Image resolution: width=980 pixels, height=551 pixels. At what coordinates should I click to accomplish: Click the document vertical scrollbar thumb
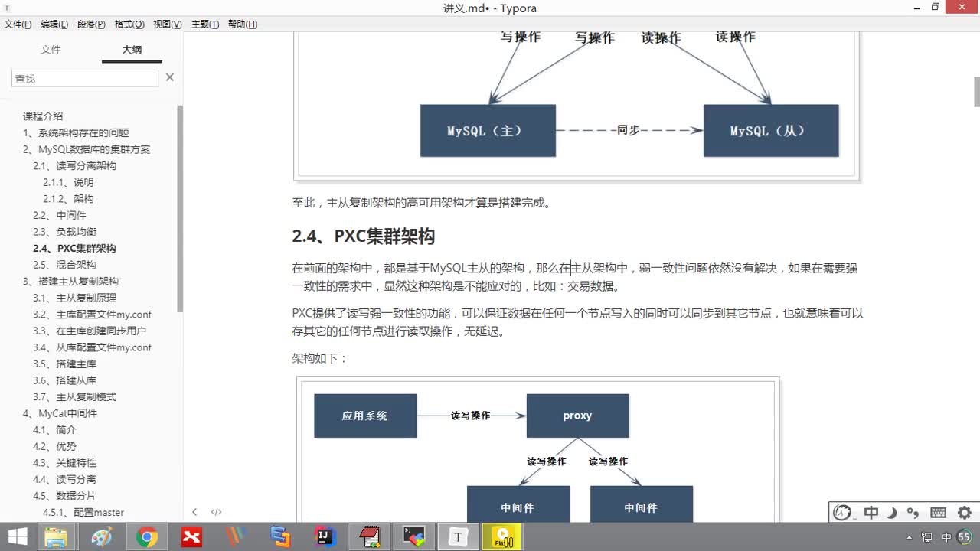976,92
